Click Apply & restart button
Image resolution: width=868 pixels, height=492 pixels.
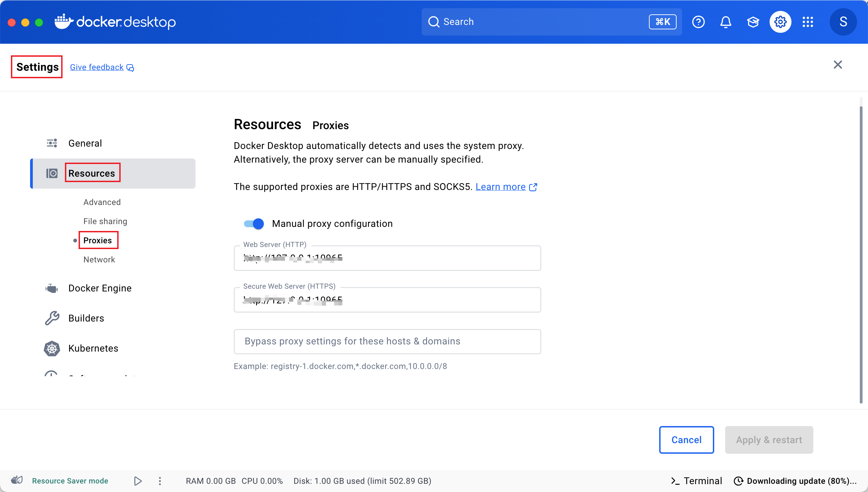click(769, 440)
